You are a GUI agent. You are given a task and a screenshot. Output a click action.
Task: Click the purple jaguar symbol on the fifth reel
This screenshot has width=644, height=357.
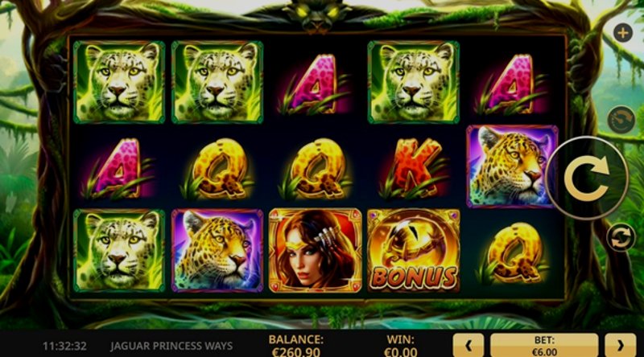point(511,166)
